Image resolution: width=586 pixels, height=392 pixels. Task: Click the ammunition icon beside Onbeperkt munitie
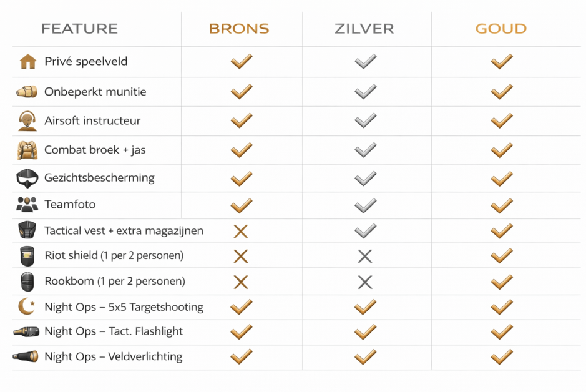pyautogui.click(x=27, y=92)
